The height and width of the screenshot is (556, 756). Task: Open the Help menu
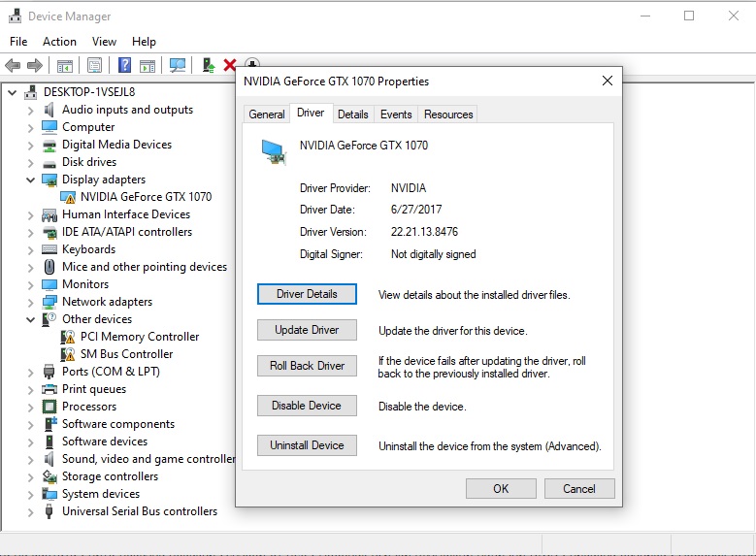[x=144, y=42]
